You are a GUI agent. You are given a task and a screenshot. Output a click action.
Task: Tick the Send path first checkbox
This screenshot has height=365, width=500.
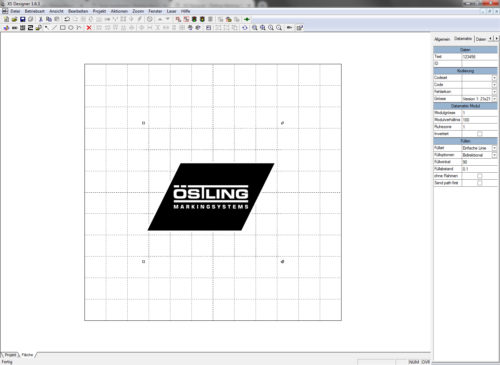pos(479,183)
